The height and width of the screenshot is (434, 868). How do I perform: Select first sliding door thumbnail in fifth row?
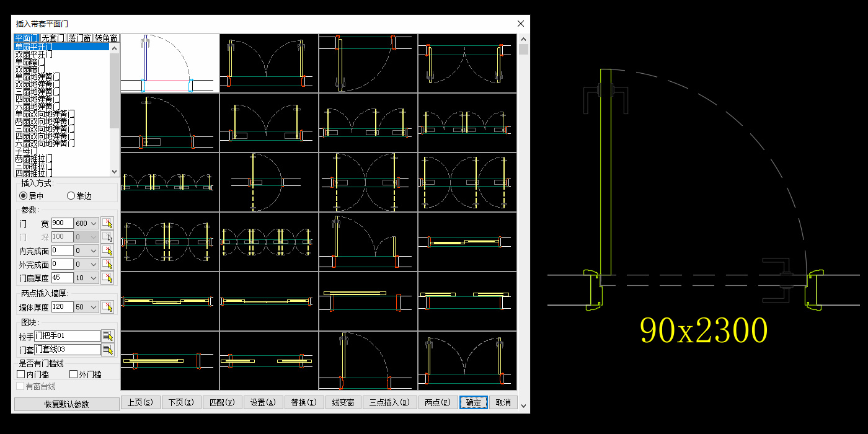pyautogui.click(x=170, y=301)
